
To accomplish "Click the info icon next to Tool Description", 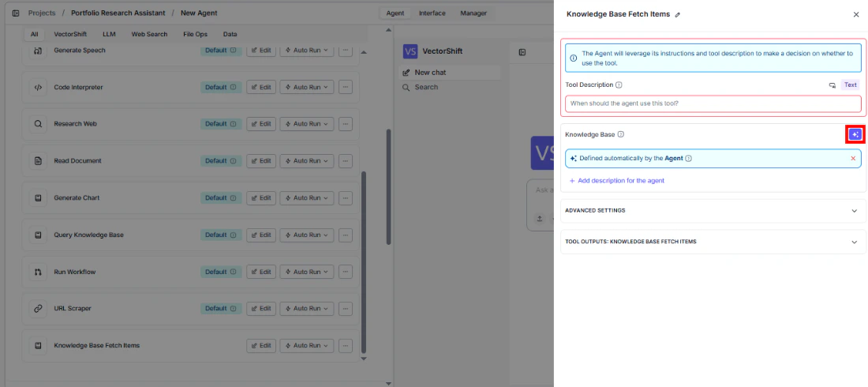I will tap(619, 85).
